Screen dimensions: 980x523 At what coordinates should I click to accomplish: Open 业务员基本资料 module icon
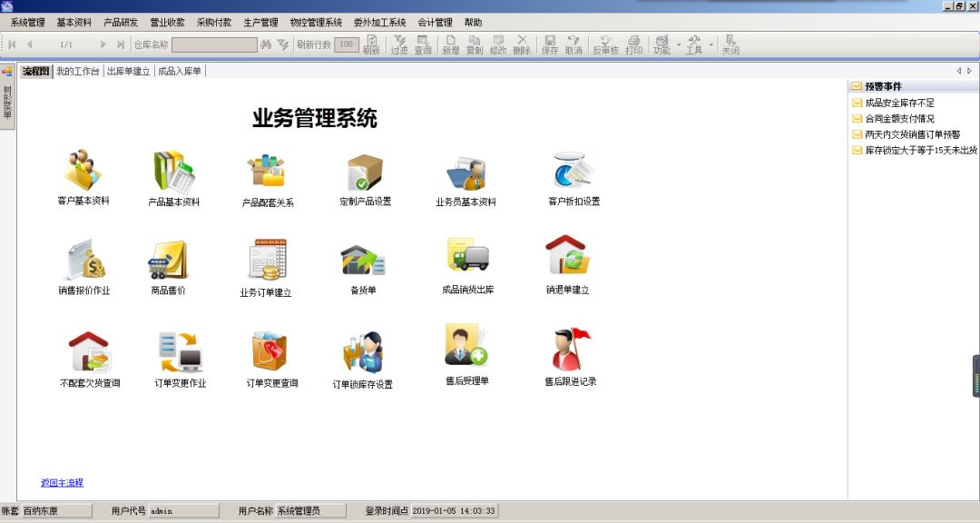[x=465, y=173]
